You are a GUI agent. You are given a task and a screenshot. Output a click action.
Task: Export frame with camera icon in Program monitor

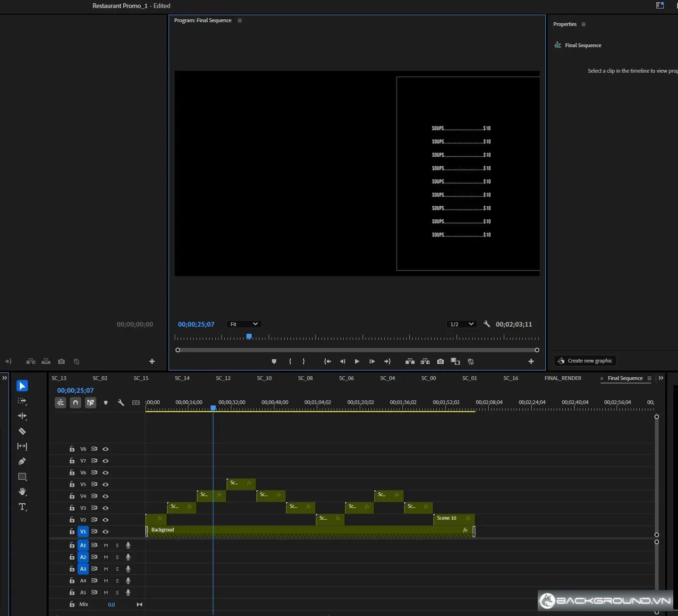441,362
